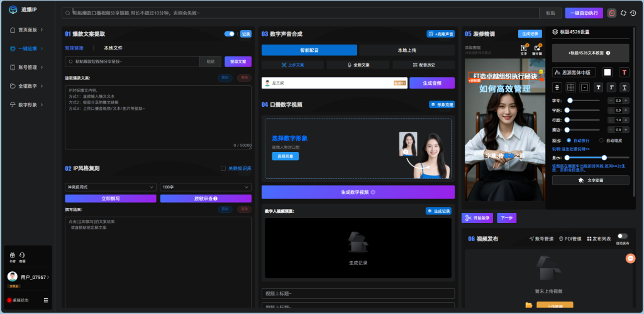Toggle the switch in 爆款文案提取 header
This screenshot has height=314, width=644.
[229, 34]
